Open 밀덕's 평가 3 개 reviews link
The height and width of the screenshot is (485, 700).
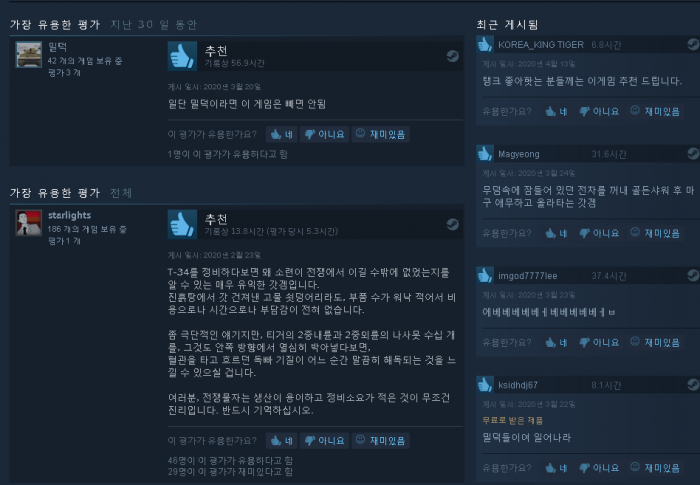pyautogui.click(x=64, y=72)
